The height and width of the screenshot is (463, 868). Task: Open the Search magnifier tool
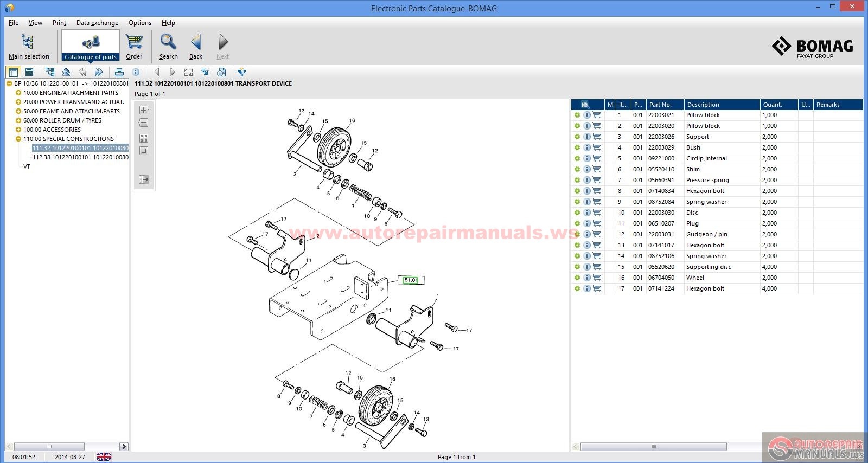coord(168,46)
